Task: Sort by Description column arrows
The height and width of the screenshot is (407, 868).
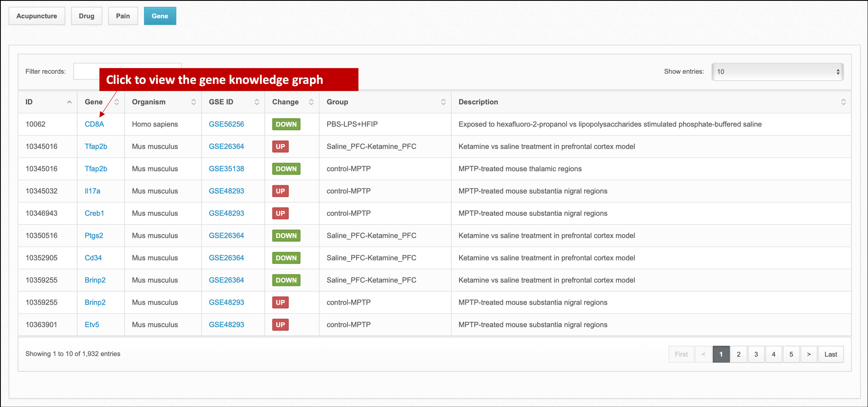Action: [x=843, y=102]
